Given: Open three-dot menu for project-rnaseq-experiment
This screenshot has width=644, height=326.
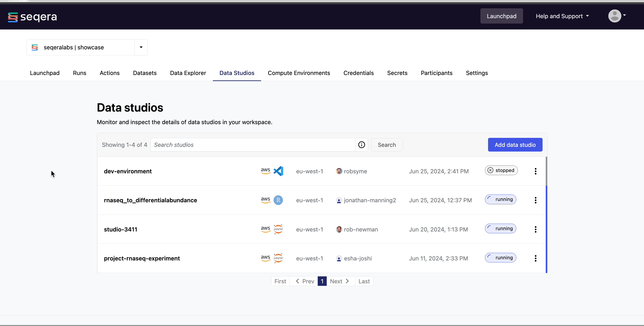Looking at the screenshot, I should [535, 258].
